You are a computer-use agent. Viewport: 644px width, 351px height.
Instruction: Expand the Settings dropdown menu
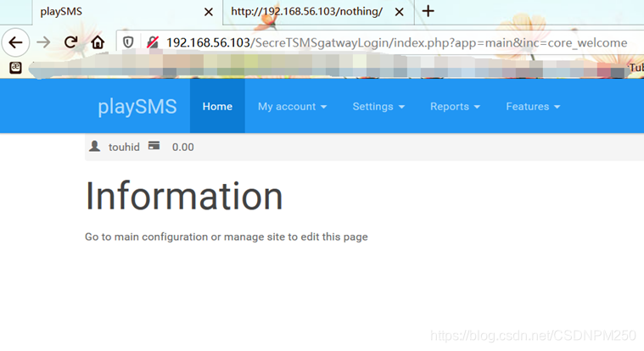click(378, 106)
